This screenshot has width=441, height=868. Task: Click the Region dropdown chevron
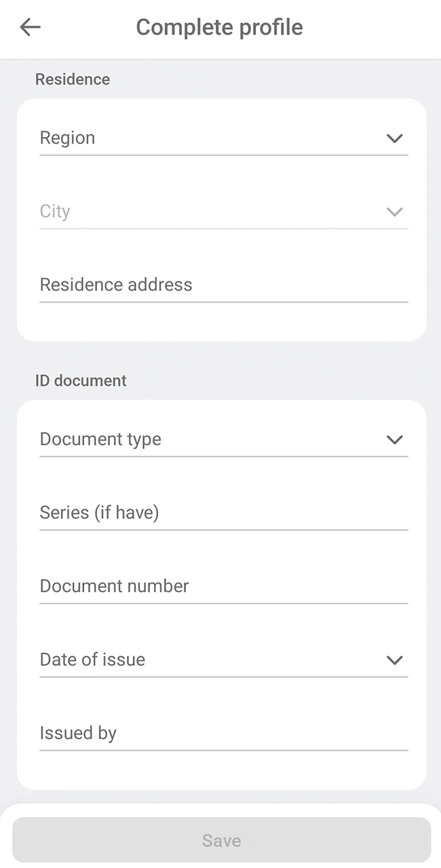coord(394,138)
